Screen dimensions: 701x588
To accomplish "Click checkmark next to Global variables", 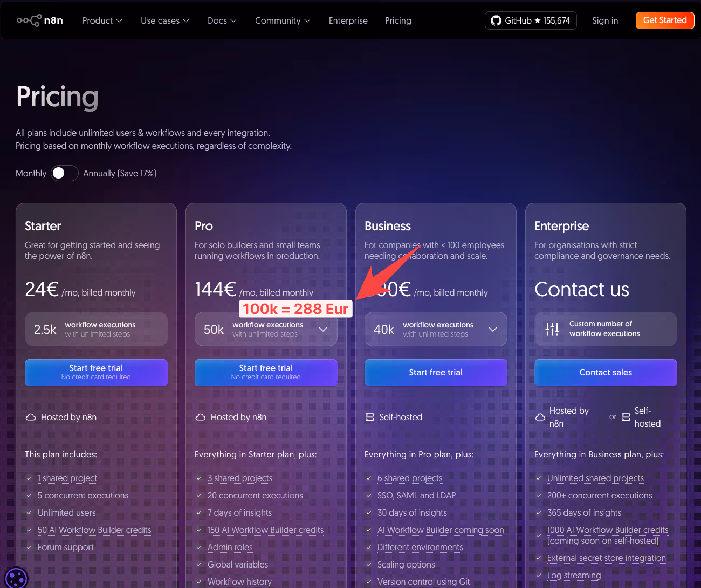I will 199,564.
